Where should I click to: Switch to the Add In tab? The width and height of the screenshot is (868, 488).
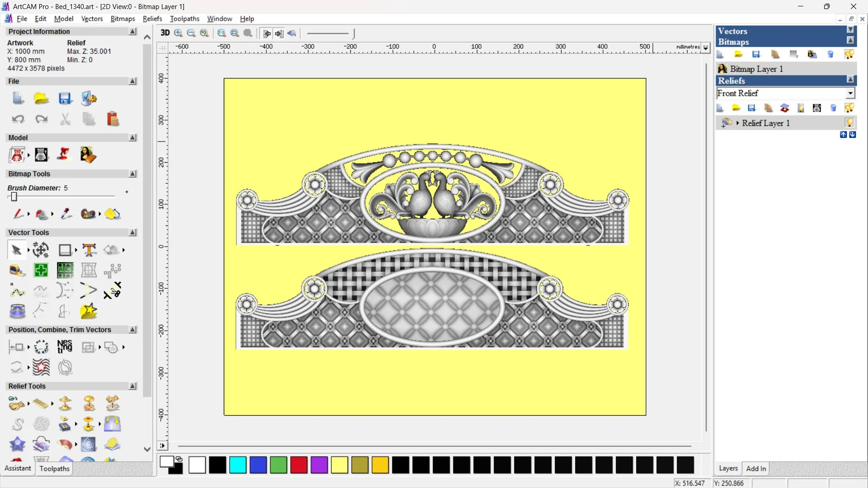[x=756, y=469]
